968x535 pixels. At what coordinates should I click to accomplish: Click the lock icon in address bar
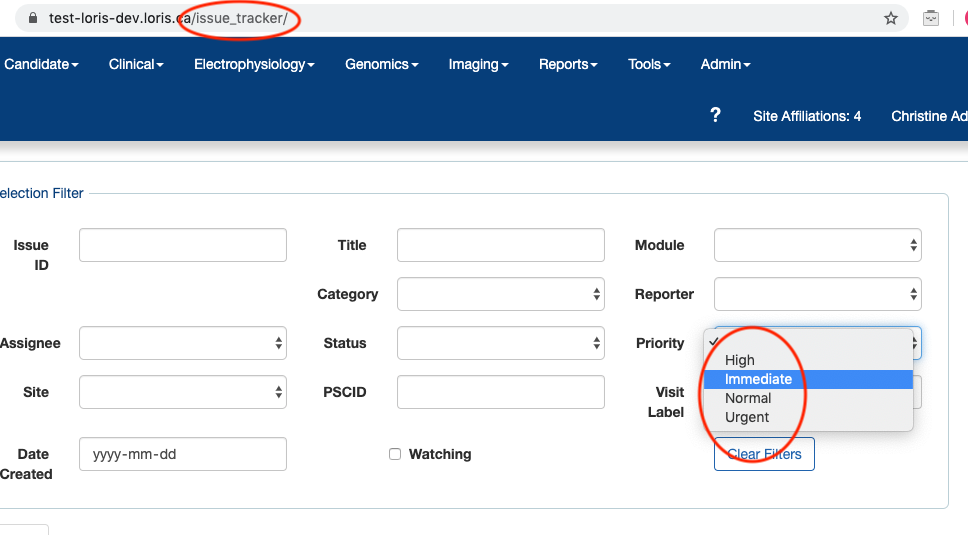pyautogui.click(x=33, y=18)
